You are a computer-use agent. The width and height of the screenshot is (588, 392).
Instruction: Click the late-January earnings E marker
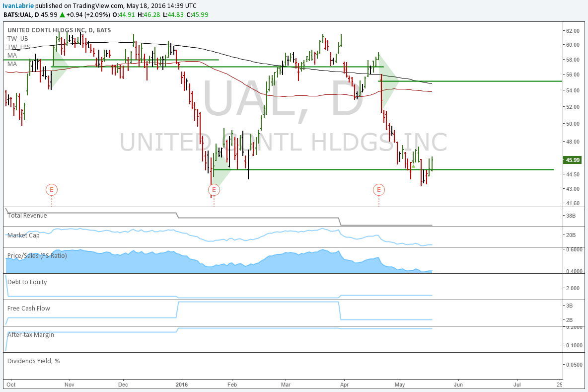pos(214,190)
